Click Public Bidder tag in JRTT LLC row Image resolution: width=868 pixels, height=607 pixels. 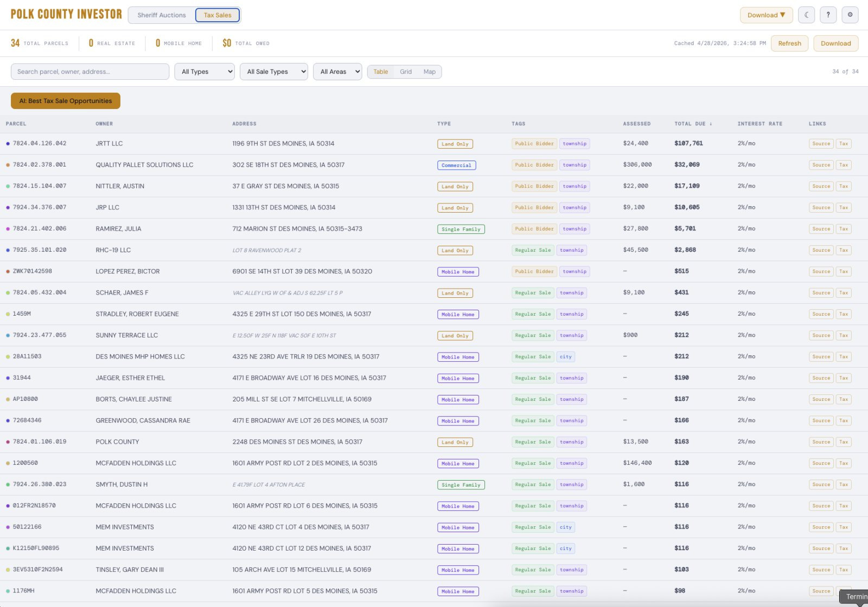tap(534, 144)
